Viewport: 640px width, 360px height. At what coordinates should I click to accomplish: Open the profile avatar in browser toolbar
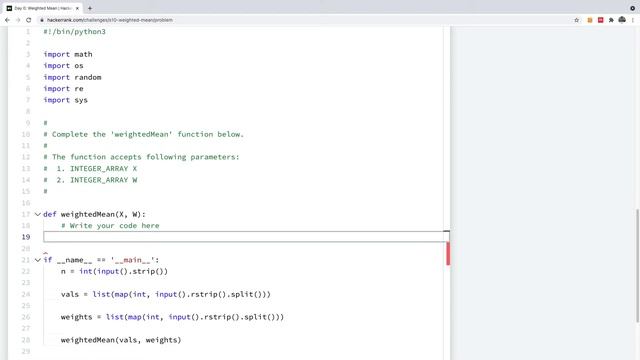(x=622, y=20)
